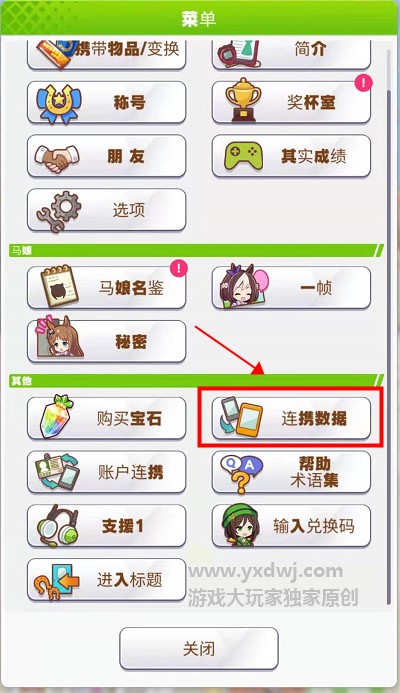The width and height of the screenshot is (400, 693).
Task: Tap pink notification badge on 奖杯室
Action: tap(363, 83)
